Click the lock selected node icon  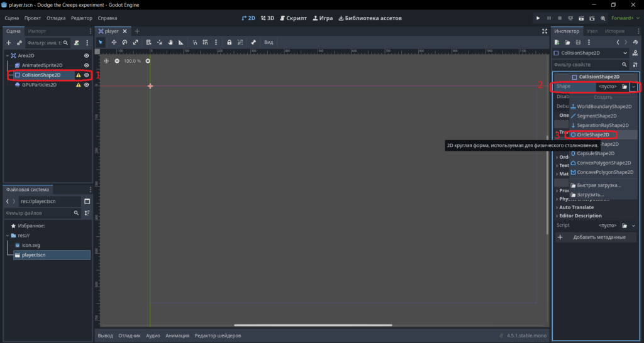pyautogui.click(x=229, y=42)
